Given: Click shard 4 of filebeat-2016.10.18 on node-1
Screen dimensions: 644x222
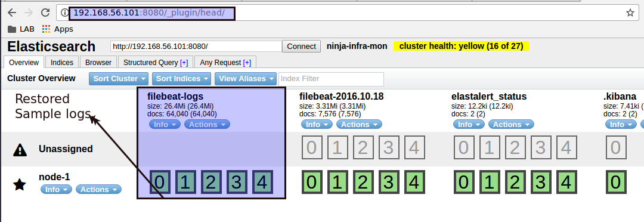Looking at the screenshot, I should 414,182.
